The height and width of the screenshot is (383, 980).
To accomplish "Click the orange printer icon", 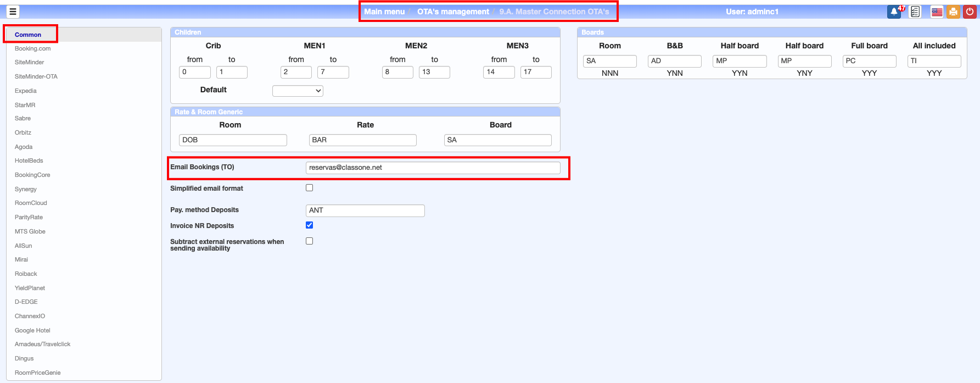I will pos(953,12).
